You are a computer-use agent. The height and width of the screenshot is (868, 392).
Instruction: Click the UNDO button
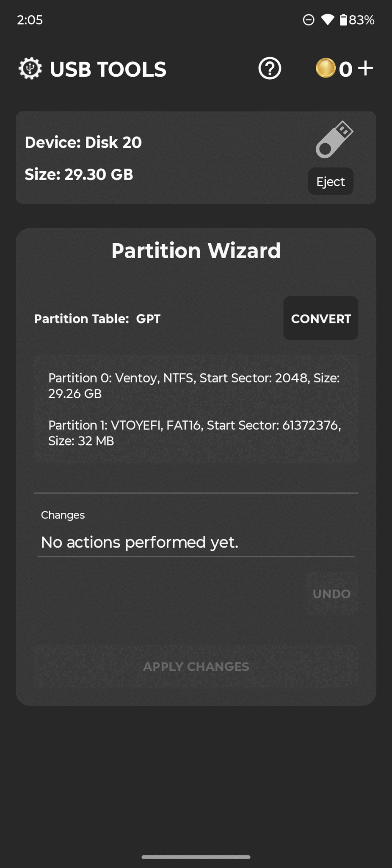331,594
